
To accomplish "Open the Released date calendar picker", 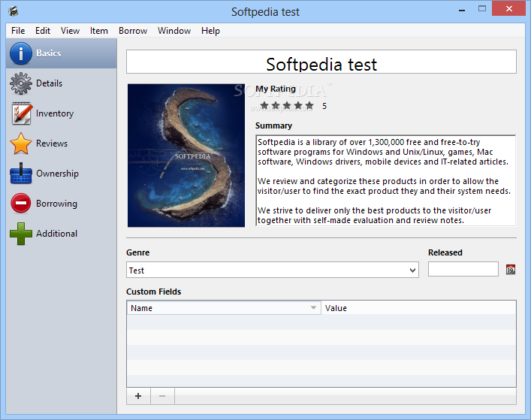I will (511, 270).
